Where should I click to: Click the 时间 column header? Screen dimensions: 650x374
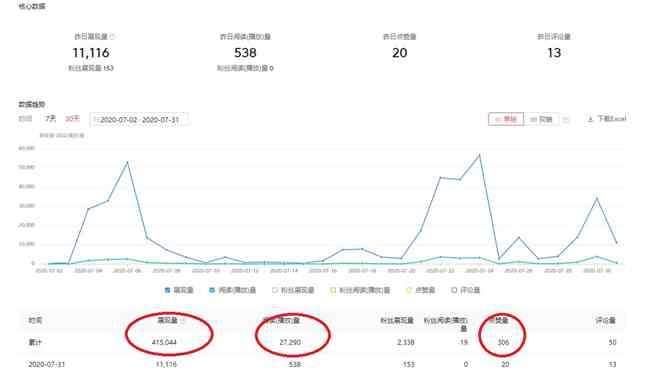[35, 321]
